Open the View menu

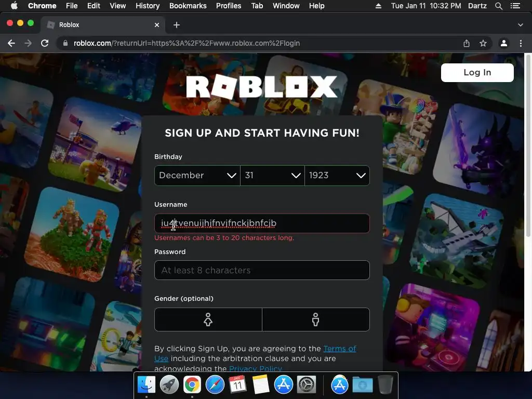[x=118, y=6]
